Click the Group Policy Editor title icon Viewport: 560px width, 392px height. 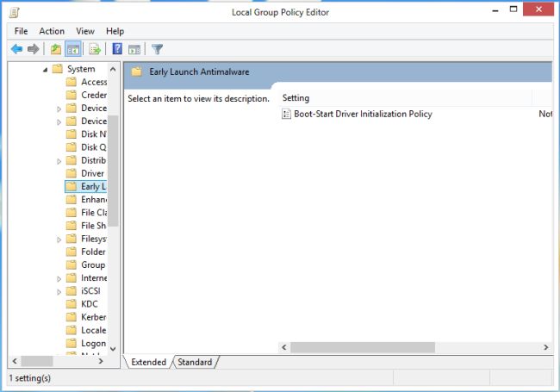point(15,13)
